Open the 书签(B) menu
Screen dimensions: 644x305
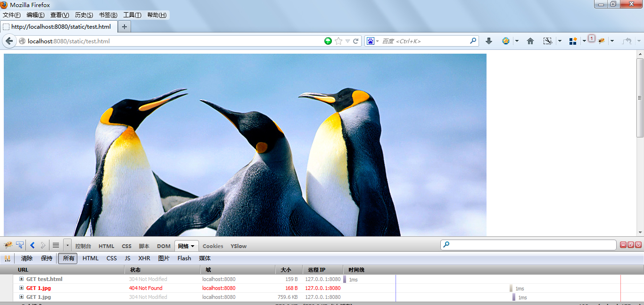click(108, 15)
